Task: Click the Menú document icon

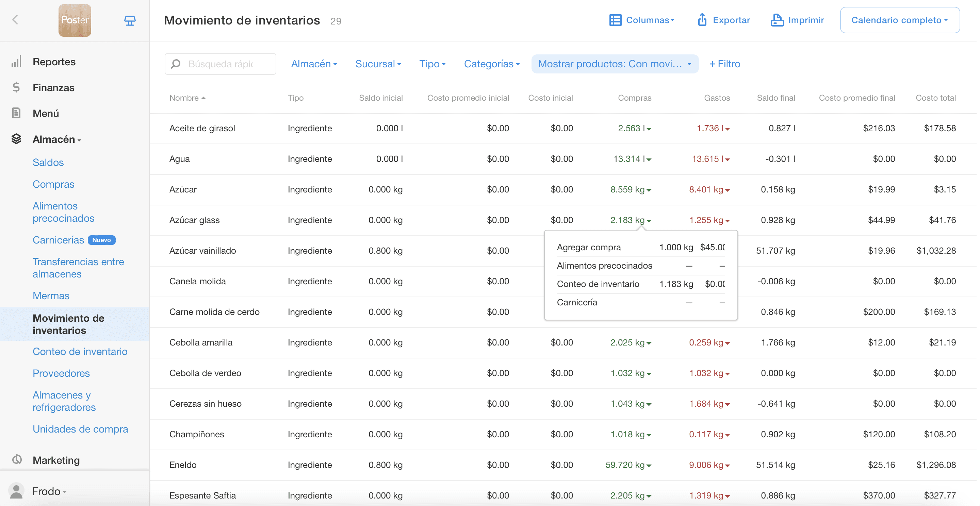Action: point(16,113)
